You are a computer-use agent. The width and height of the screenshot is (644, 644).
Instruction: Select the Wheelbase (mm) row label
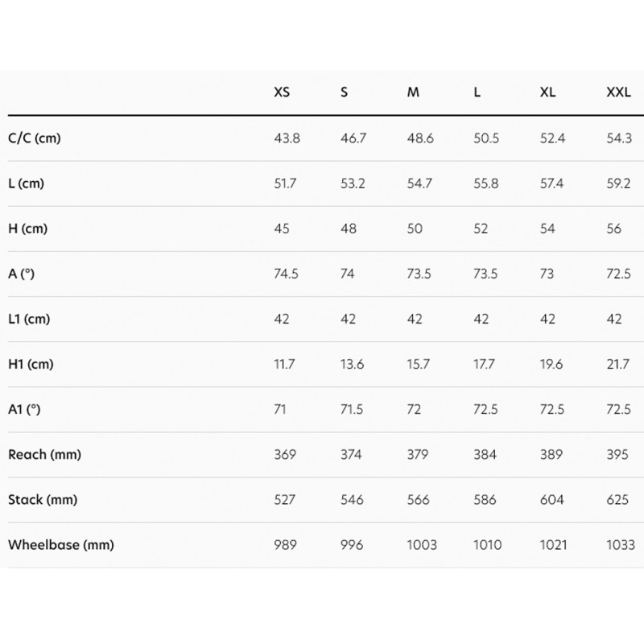click(x=61, y=545)
